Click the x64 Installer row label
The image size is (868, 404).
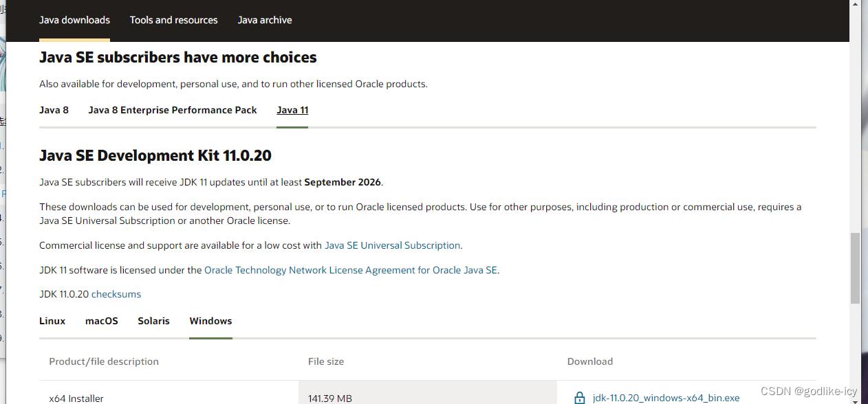tap(76, 399)
